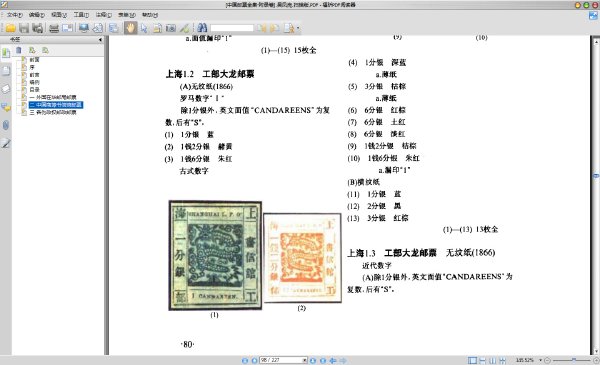The image size is (600, 365).
Task: Open the 编辑(E) menu
Action: click(37, 15)
